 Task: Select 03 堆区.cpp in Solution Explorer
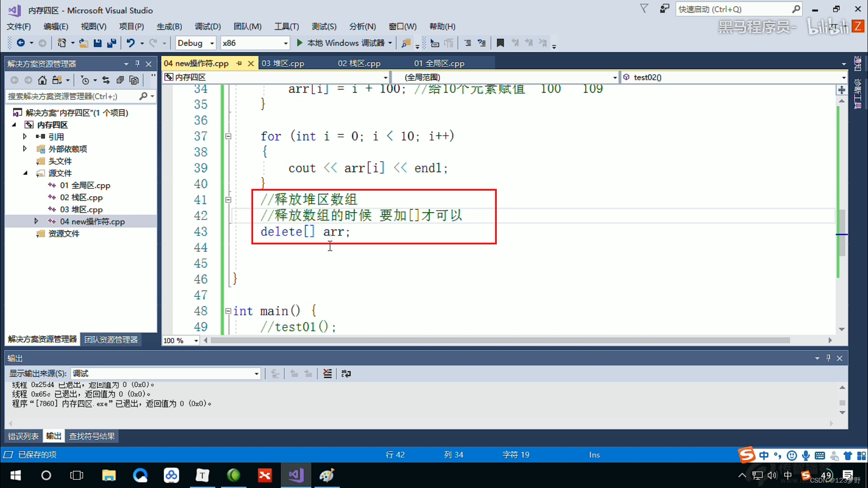(81, 209)
